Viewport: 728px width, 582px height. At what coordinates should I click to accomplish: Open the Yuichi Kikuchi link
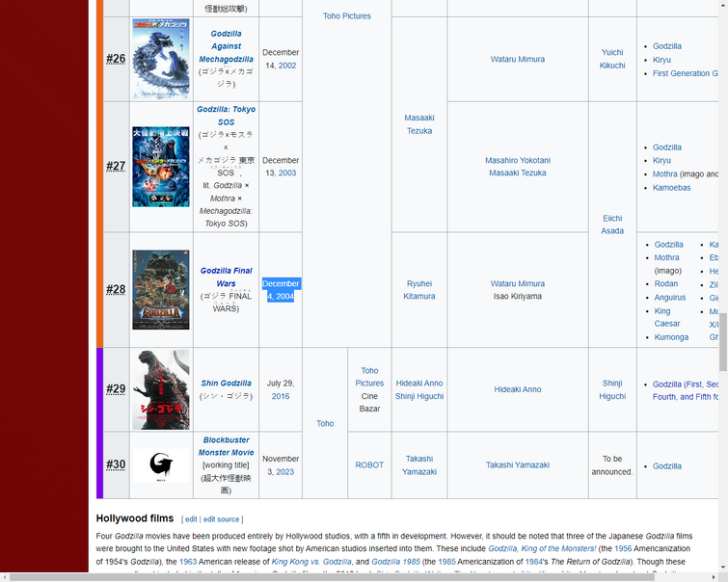[x=612, y=59]
